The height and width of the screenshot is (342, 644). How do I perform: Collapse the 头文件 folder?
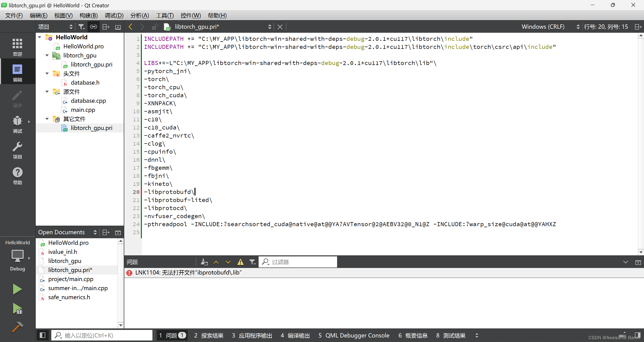[x=47, y=74]
